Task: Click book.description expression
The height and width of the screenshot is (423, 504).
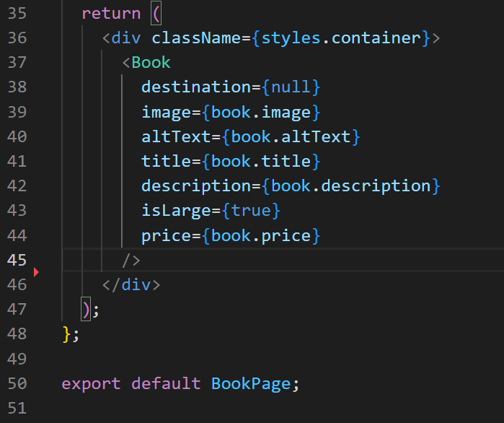Action: pyautogui.click(x=350, y=186)
